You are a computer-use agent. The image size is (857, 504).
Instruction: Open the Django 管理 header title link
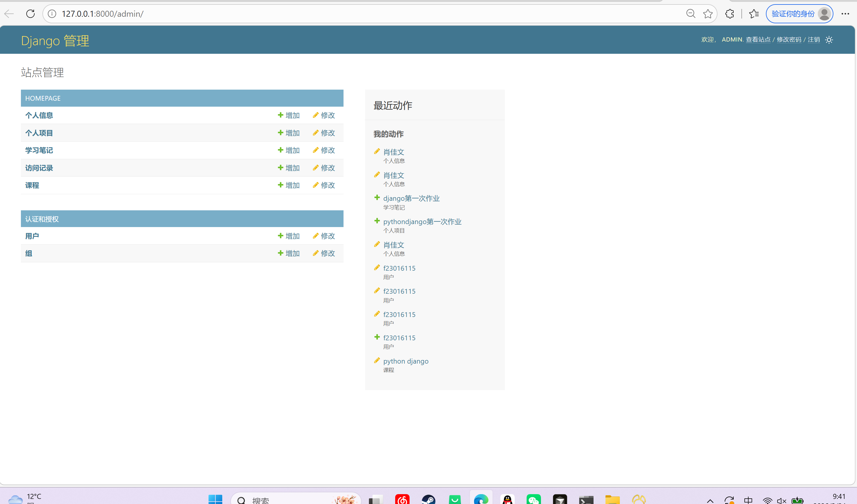click(x=55, y=40)
